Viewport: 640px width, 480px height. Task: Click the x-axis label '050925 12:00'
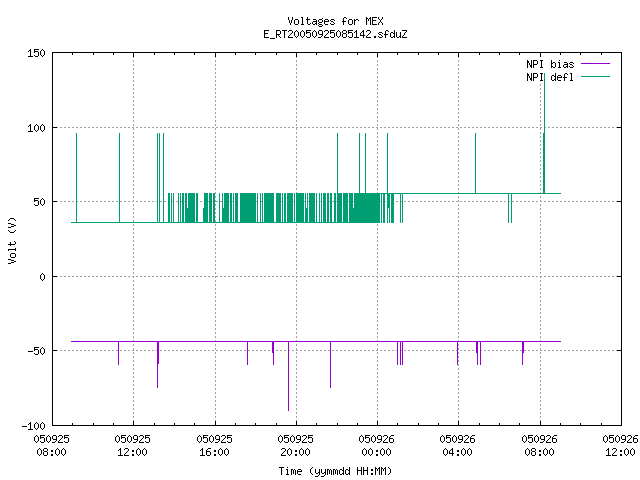(x=133, y=446)
